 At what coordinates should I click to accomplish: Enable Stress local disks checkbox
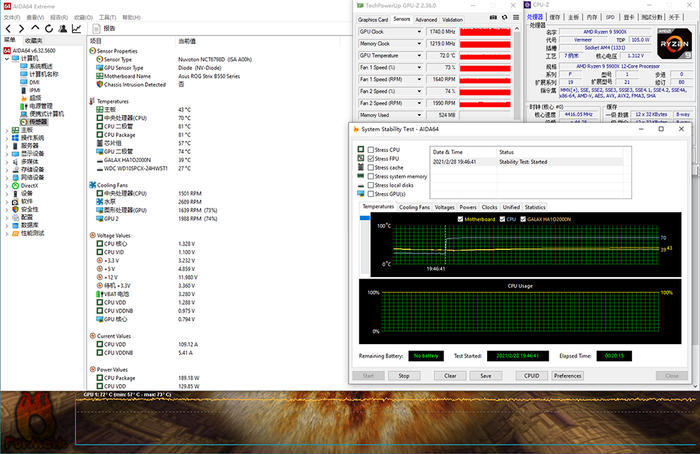click(x=371, y=185)
